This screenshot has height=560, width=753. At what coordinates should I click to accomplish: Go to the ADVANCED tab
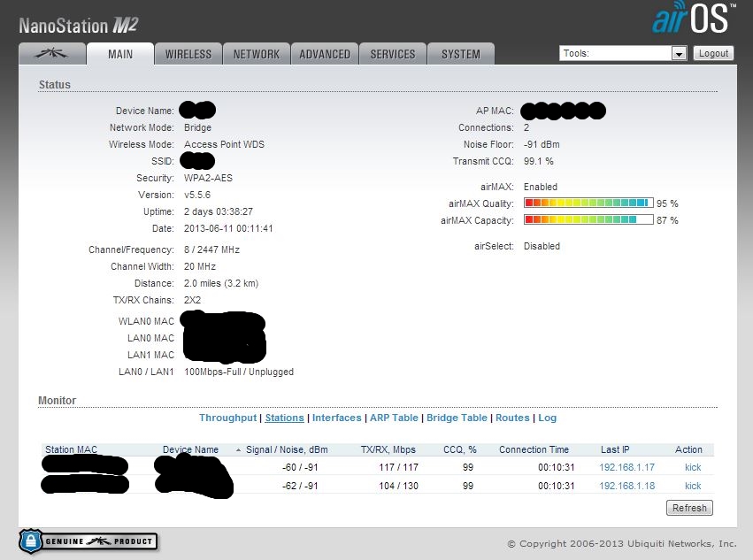point(325,54)
